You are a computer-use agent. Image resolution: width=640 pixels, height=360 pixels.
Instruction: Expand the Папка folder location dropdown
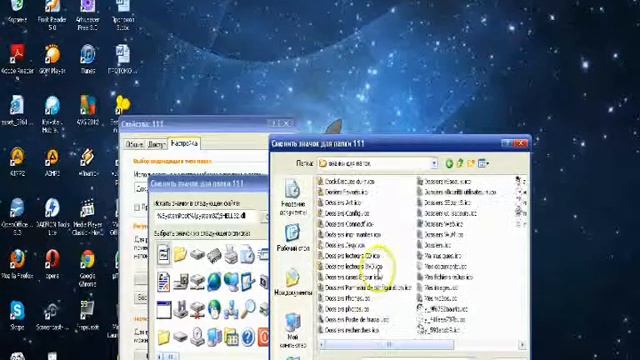[434, 164]
